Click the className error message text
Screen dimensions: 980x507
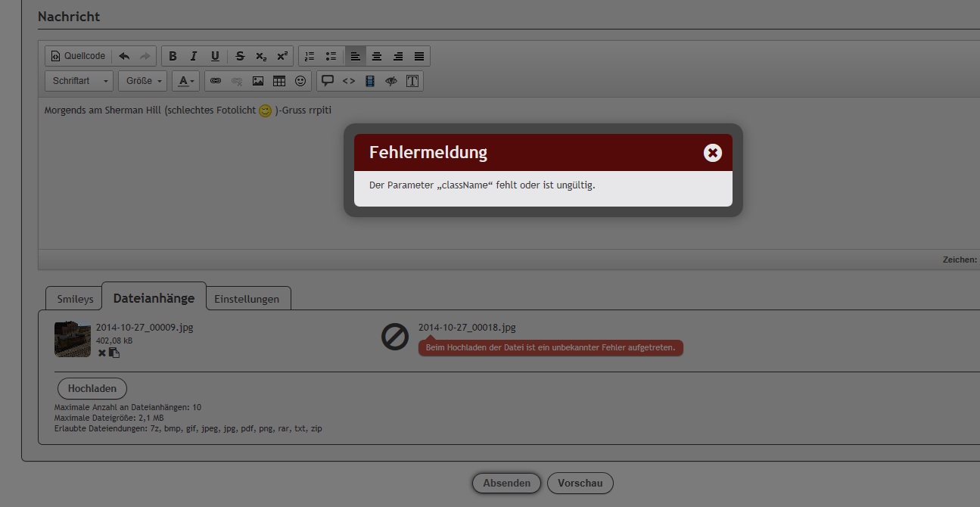[482, 185]
